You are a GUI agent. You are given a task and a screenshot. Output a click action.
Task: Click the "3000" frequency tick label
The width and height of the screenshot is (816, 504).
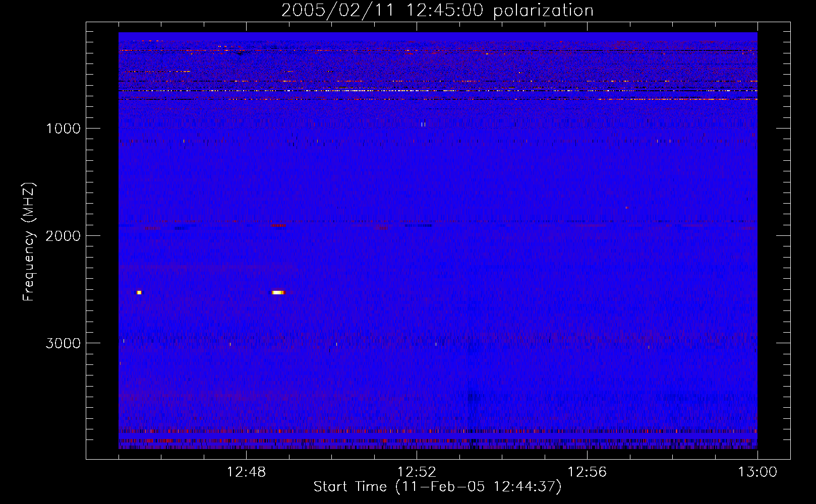(x=63, y=343)
